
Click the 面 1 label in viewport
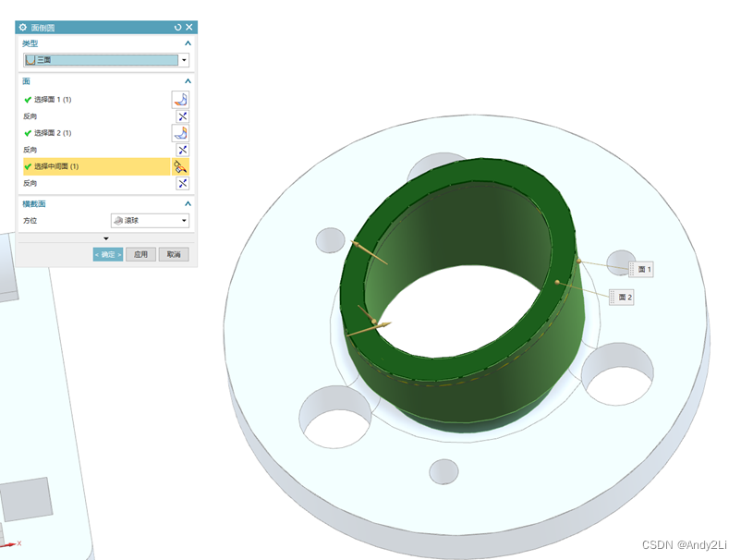(641, 269)
